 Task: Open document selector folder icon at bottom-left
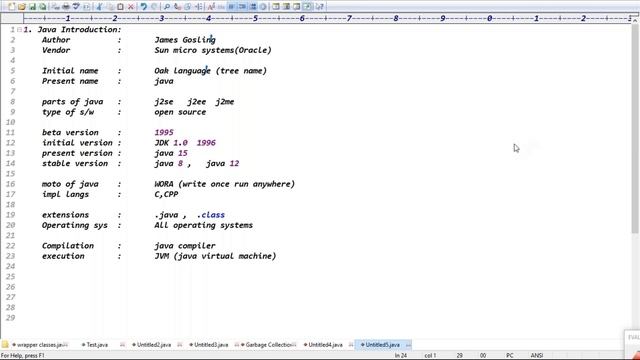[5, 344]
